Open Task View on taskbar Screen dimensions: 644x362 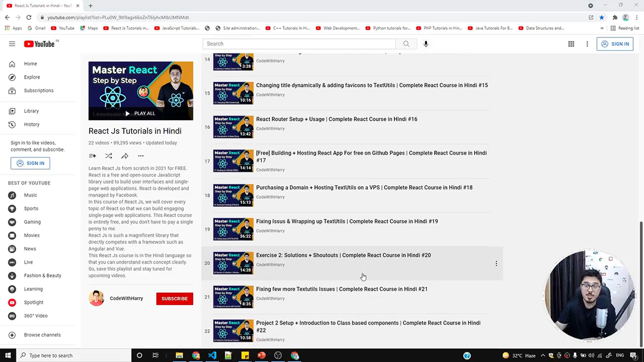[155, 355]
